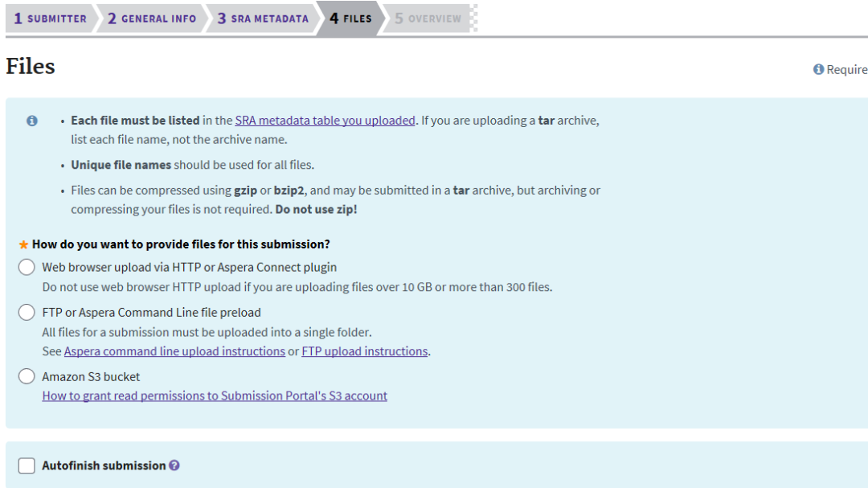Click the Files page heading
Viewport: 868px width, 488px height.
click(31, 67)
